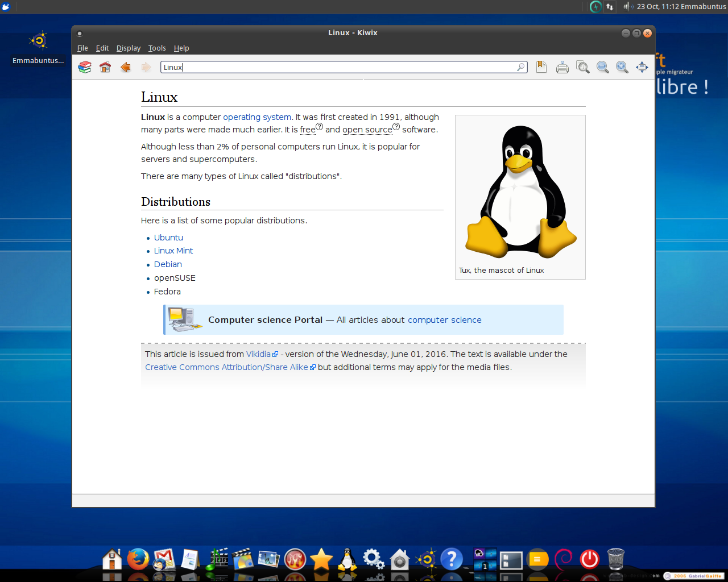This screenshot has width=728, height=582.
Task: Launch the document writer icon in dock
Action: click(190, 560)
